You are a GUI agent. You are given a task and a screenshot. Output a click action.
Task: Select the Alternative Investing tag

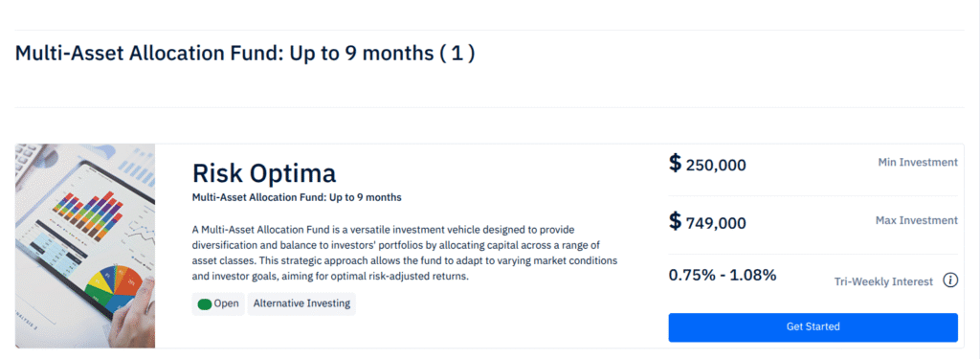[301, 304]
